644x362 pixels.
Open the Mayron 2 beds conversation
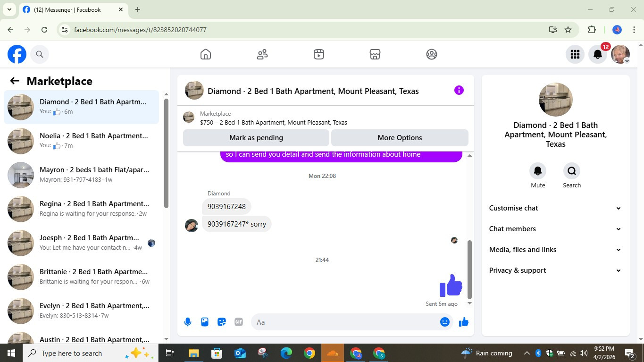tap(82, 175)
